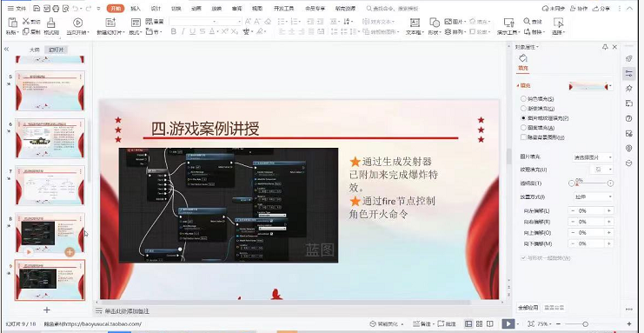Image resolution: width=644 pixels, height=333 pixels.
Task: Click the Format Painter brush icon
Action: [x=51, y=23]
